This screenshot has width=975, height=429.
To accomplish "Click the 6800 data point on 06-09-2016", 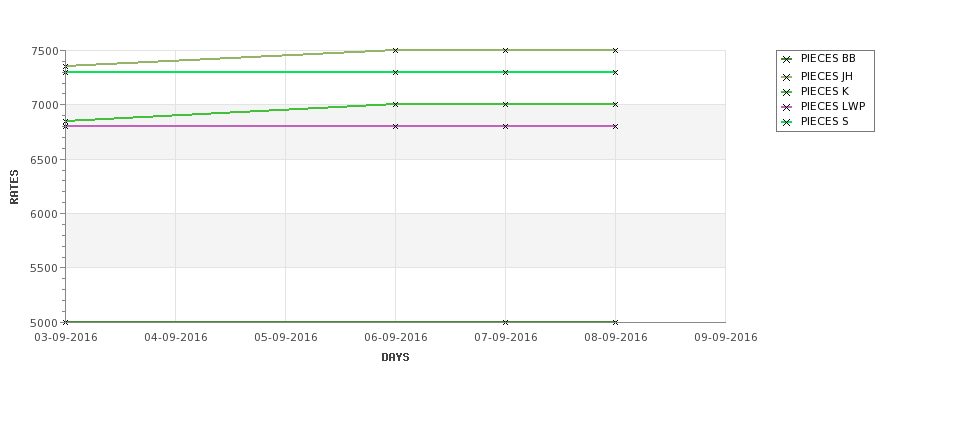I will click(395, 126).
